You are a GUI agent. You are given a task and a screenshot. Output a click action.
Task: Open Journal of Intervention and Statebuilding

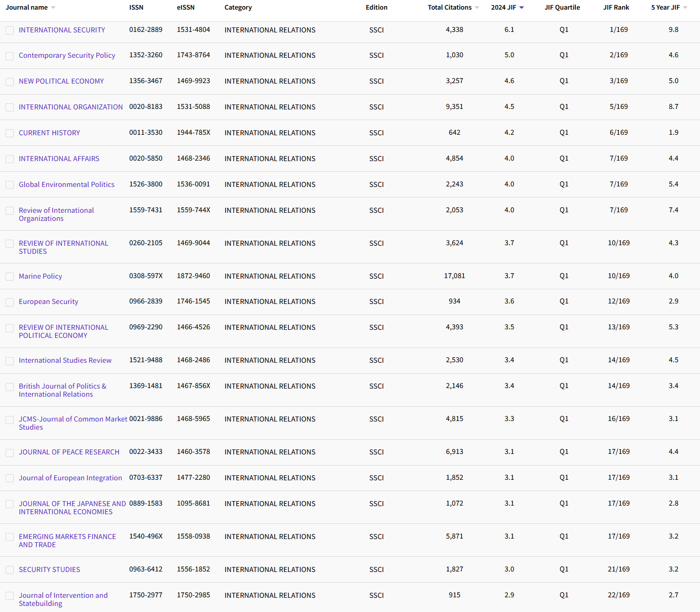tap(63, 599)
